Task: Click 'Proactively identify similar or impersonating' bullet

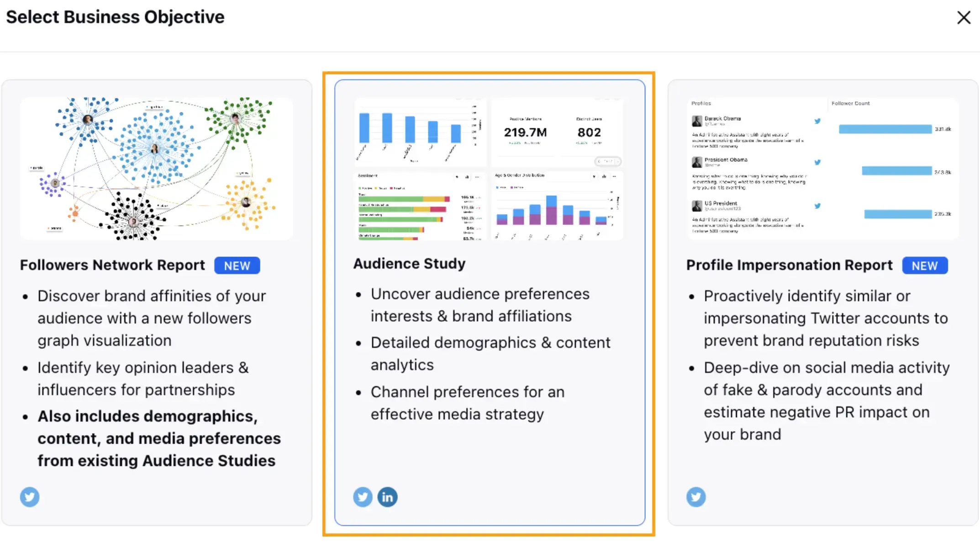Action: point(826,318)
